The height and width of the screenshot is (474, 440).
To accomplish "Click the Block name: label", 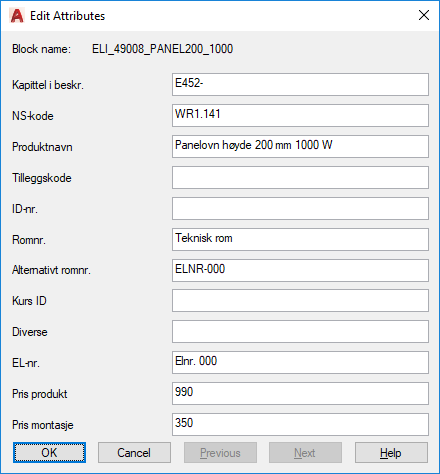I will pos(41,49).
